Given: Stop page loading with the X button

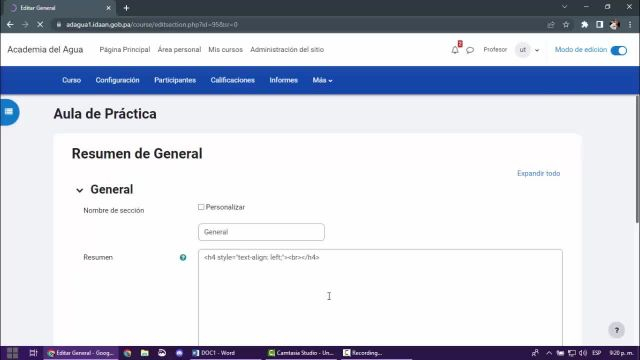Looking at the screenshot, I should [x=40, y=24].
